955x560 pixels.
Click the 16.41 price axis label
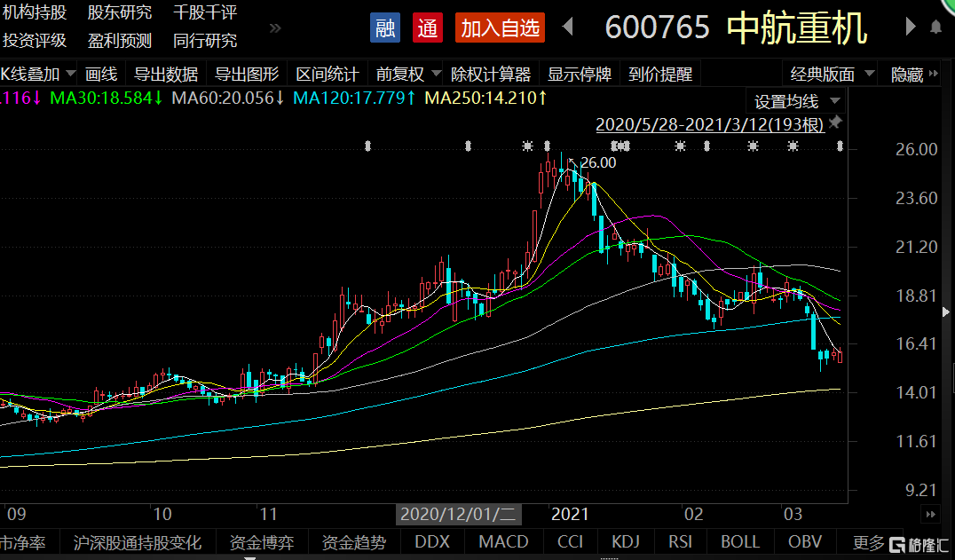click(x=917, y=344)
